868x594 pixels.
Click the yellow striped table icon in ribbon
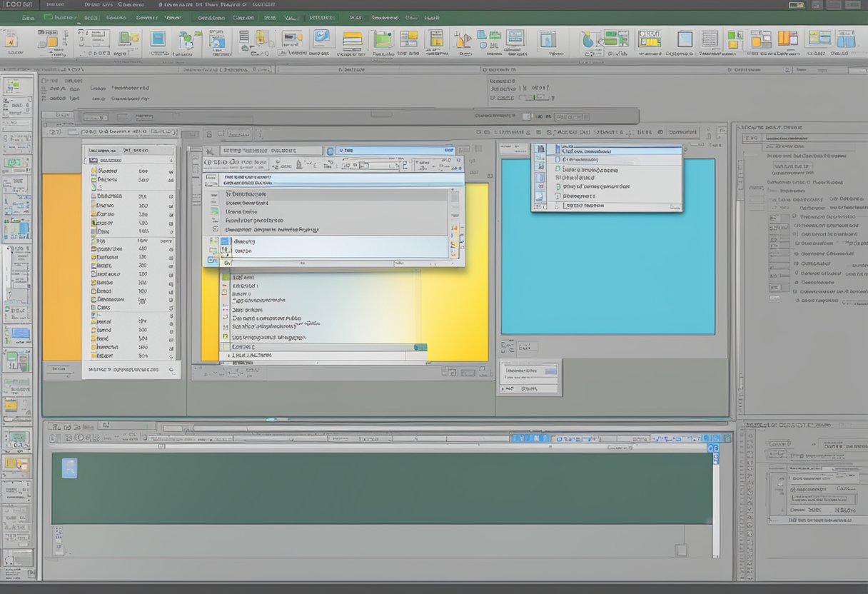tap(352, 39)
